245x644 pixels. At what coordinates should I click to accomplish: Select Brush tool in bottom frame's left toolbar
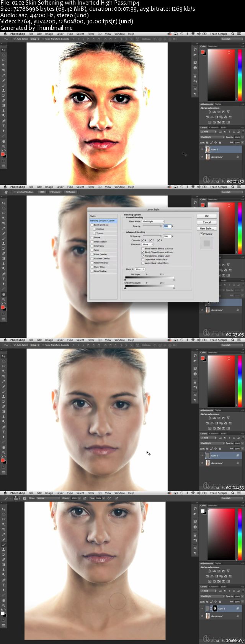coord(4,545)
